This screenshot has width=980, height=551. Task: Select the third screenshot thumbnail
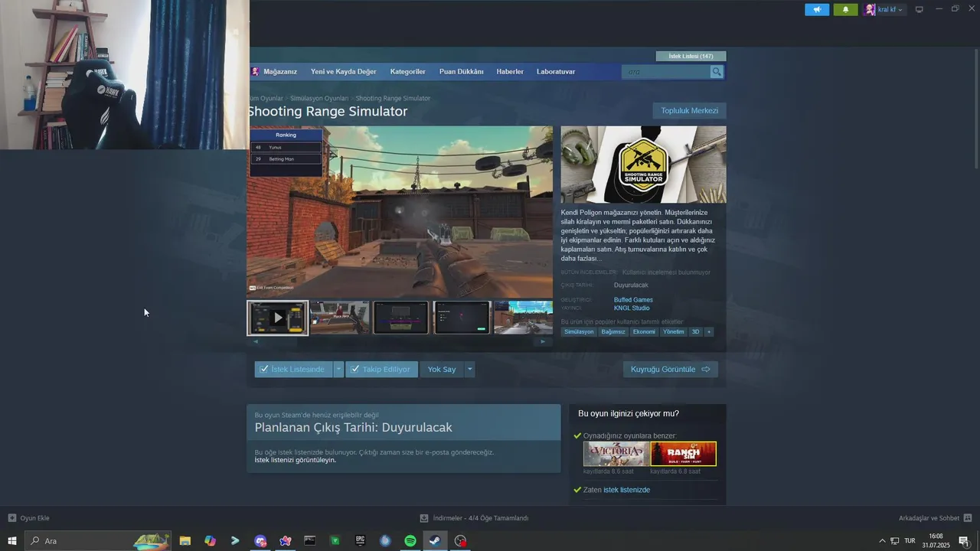pyautogui.click(x=400, y=318)
